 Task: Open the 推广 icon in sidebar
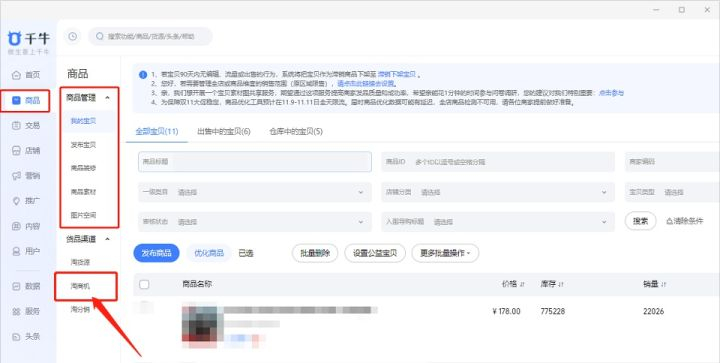tap(17, 201)
